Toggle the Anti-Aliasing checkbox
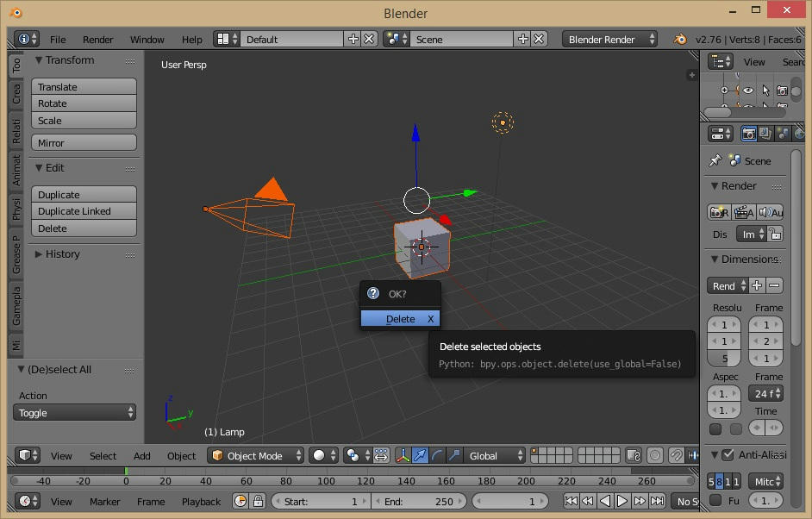812x519 pixels. [728, 455]
